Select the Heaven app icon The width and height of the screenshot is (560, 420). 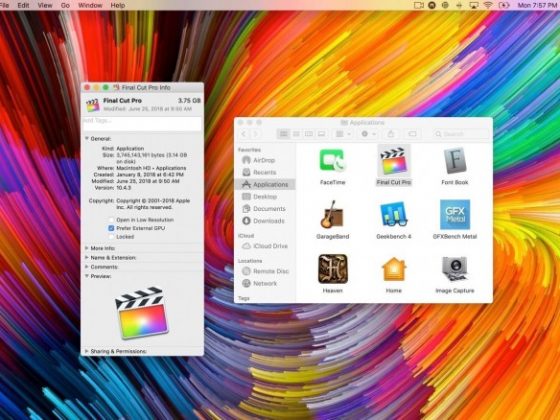(332, 269)
